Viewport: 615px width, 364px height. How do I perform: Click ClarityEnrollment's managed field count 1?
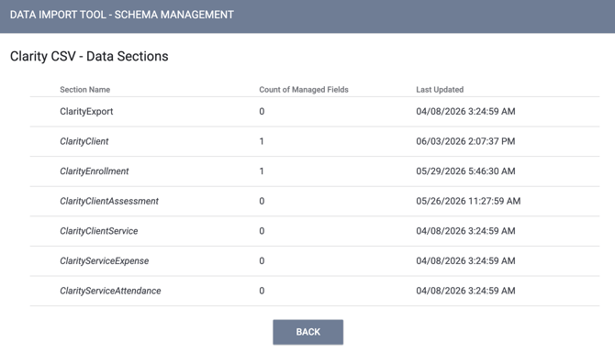pos(262,171)
